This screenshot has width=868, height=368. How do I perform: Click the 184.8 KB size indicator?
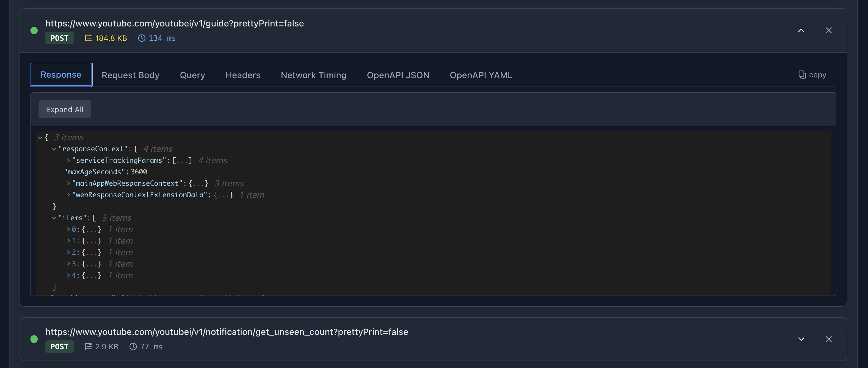[x=106, y=38]
